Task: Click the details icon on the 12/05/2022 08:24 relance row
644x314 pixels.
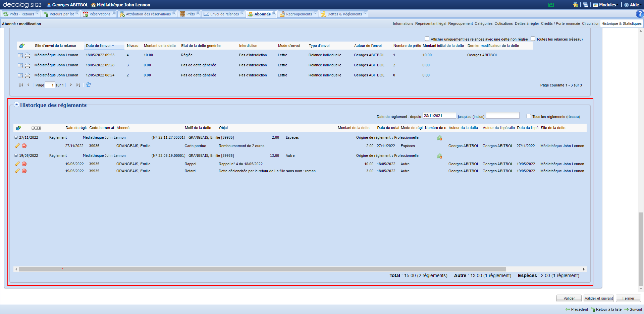Action: (20, 75)
